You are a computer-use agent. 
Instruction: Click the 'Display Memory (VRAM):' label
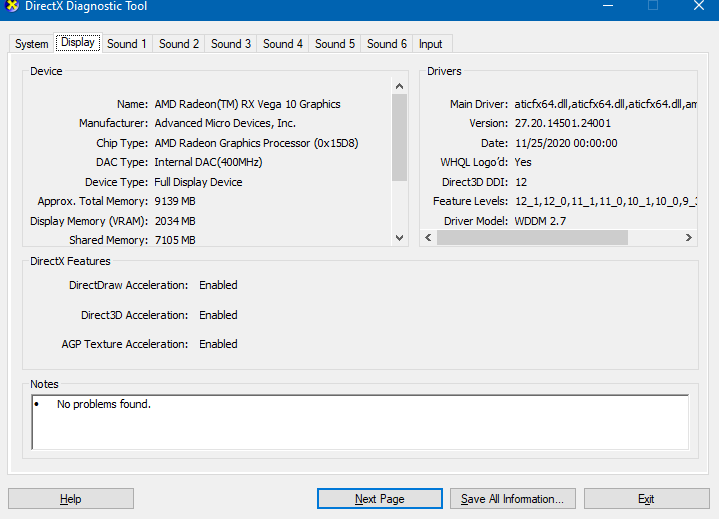click(x=89, y=221)
